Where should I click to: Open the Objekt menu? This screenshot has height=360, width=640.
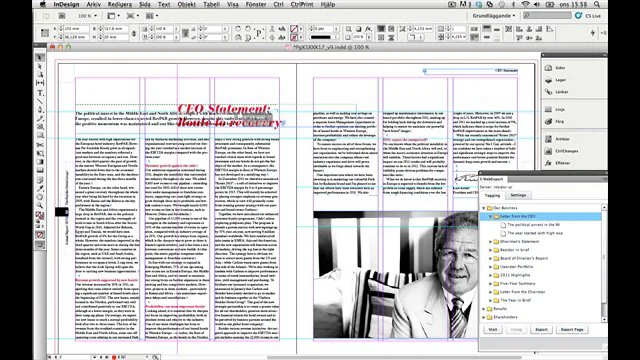click(186, 4)
